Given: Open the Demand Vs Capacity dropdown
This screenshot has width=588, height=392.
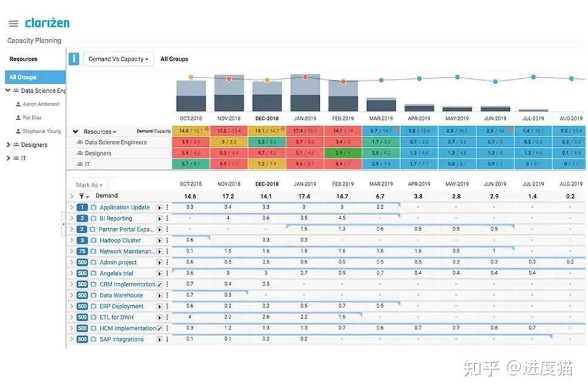Looking at the screenshot, I should (x=118, y=59).
